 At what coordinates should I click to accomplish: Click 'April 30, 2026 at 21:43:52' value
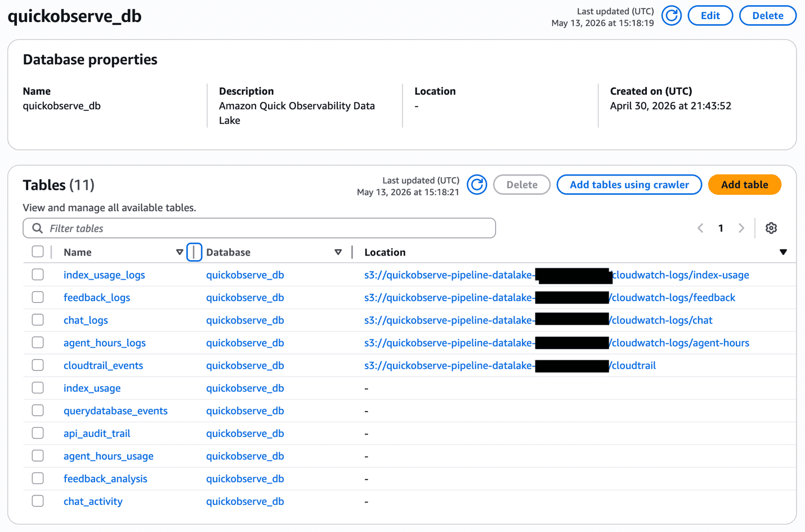point(670,106)
